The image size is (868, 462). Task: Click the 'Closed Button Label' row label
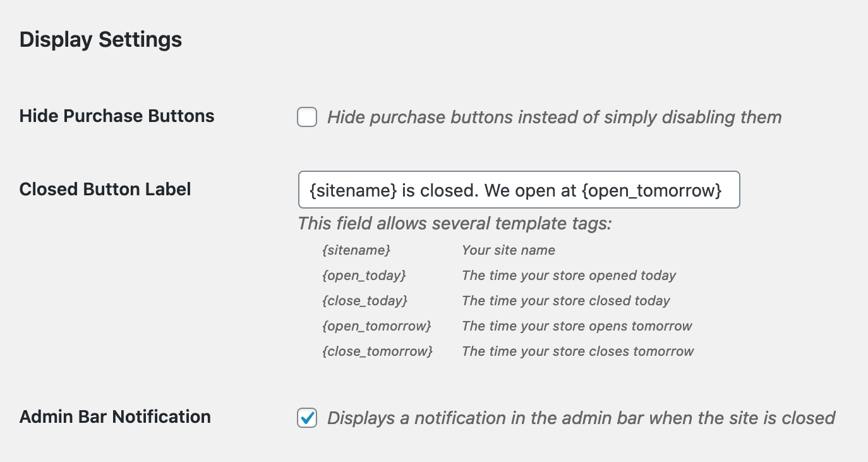(x=105, y=190)
